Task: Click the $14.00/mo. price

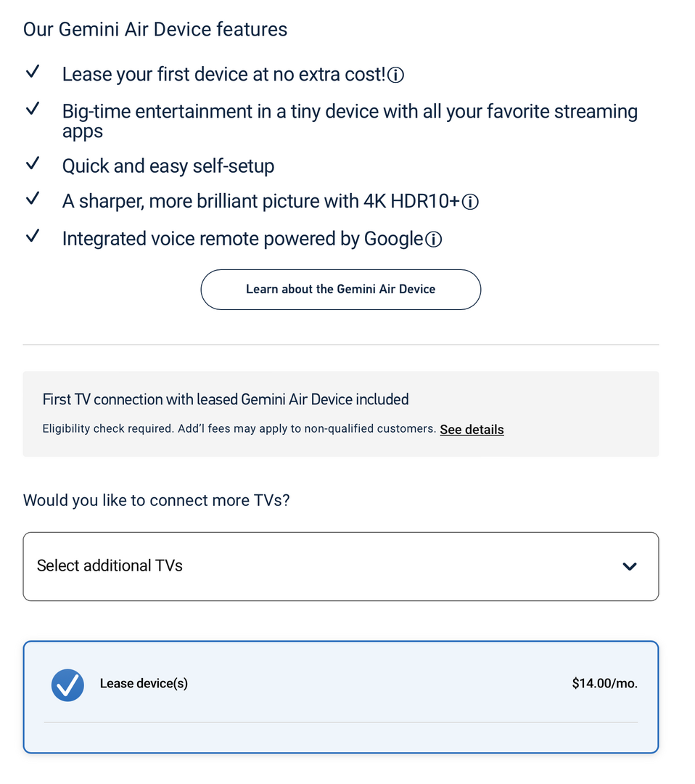Action: 604,683
